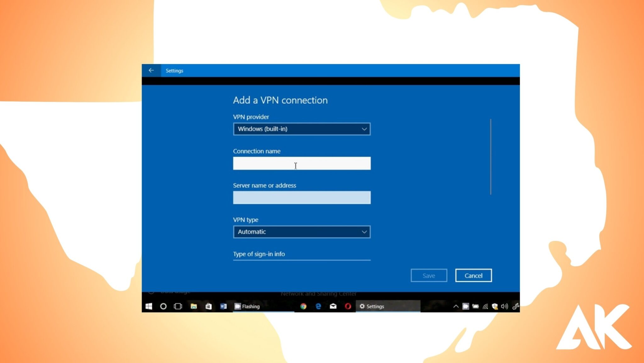Image resolution: width=644 pixels, height=363 pixels.
Task: Open File Explorer from the taskbar
Action: point(193,306)
